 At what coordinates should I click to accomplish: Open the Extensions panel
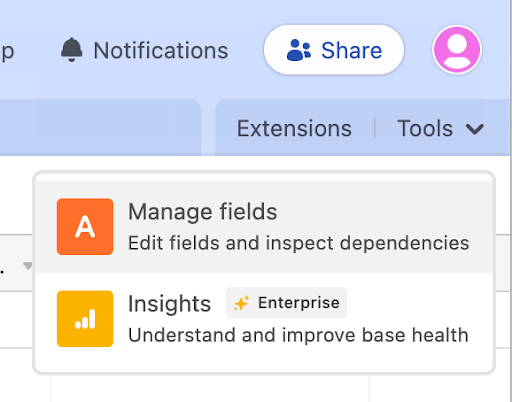pyautogui.click(x=294, y=128)
